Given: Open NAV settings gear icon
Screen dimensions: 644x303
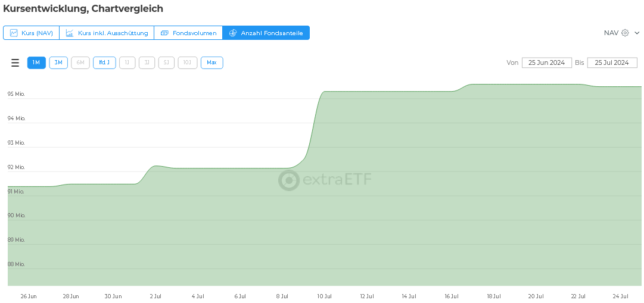Looking at the screenshot, I should 625,33.
